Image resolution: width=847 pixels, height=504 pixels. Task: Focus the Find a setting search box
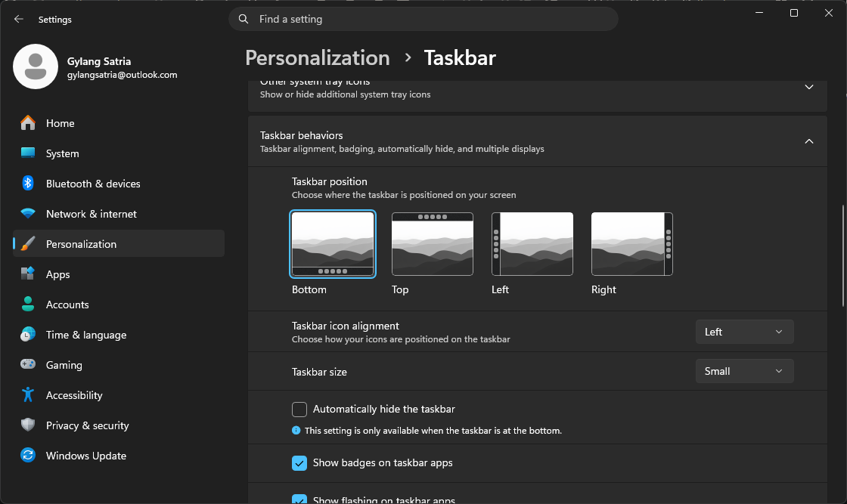coord(423,19)
